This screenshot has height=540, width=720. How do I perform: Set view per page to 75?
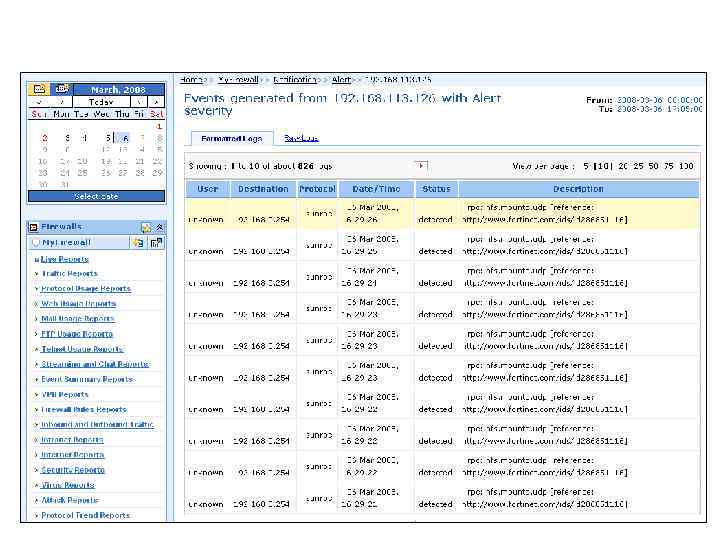pos(669,166)
